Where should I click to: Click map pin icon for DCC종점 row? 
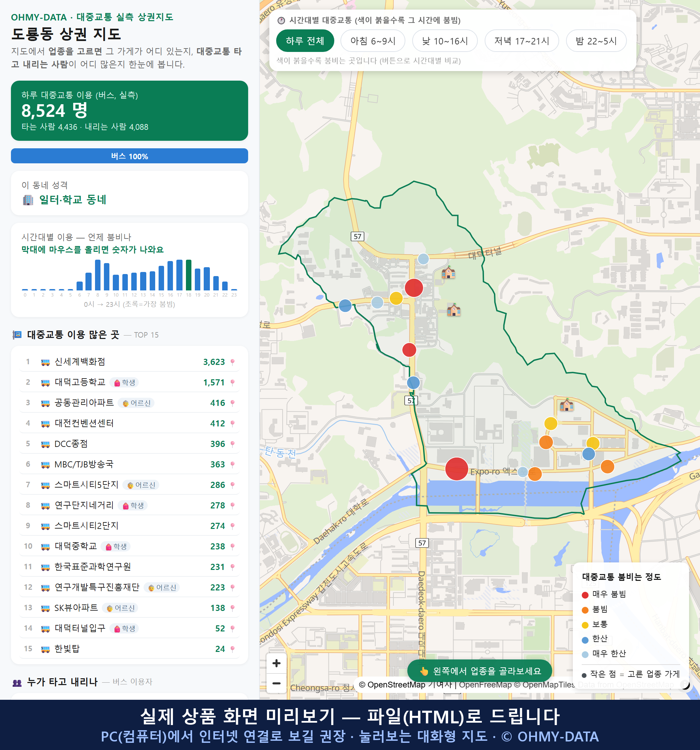(232, 444)
